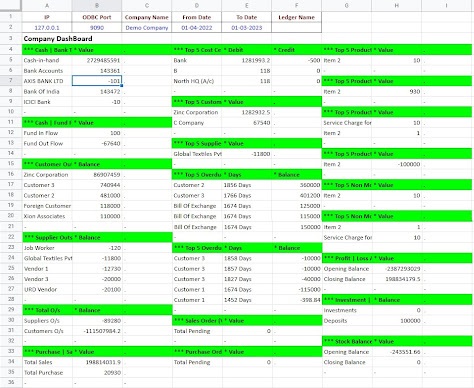Select the Credit value -500

coord(297,60)
